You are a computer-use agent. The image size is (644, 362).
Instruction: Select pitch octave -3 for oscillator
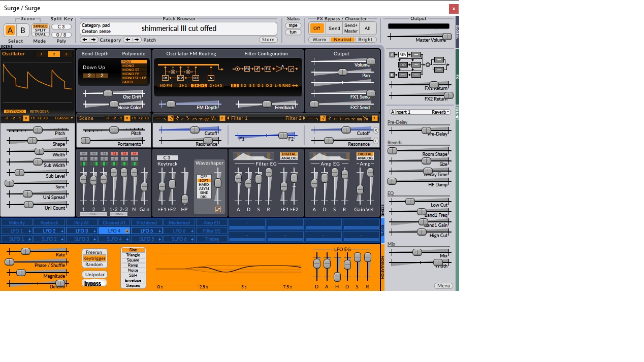coord(6,118)
